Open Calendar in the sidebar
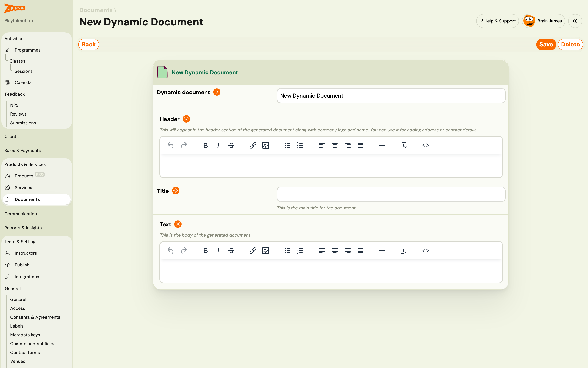Viewport: 588px width, 368px height. [24, 82]
